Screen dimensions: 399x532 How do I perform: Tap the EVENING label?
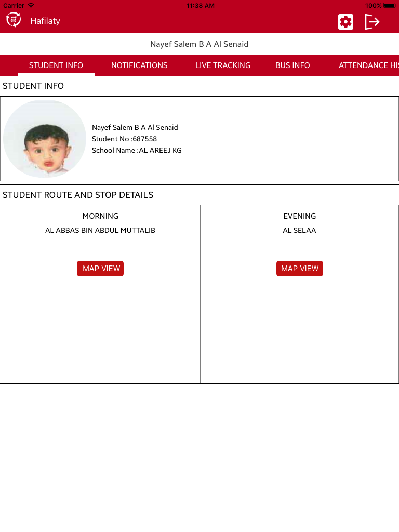300,216
